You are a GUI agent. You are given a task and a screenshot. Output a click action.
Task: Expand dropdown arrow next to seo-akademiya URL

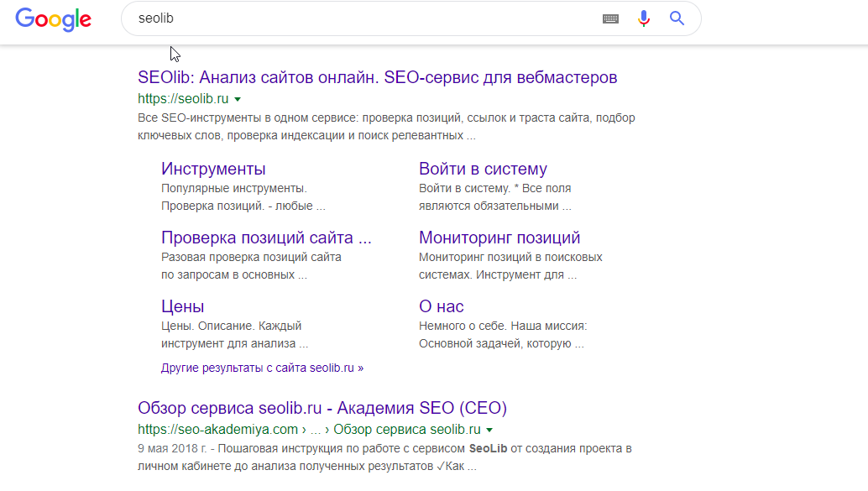[x=489, y=430]
